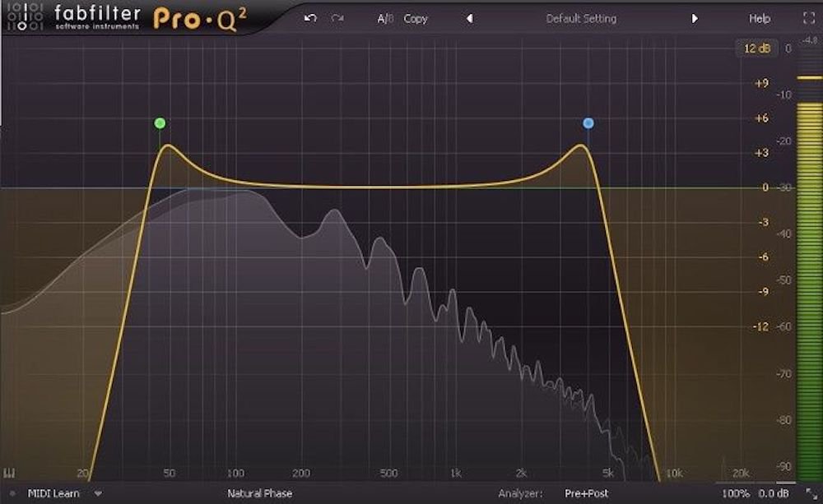Select the blue high-cut EQ band node
823x504 pixels.
coord(588,123)
